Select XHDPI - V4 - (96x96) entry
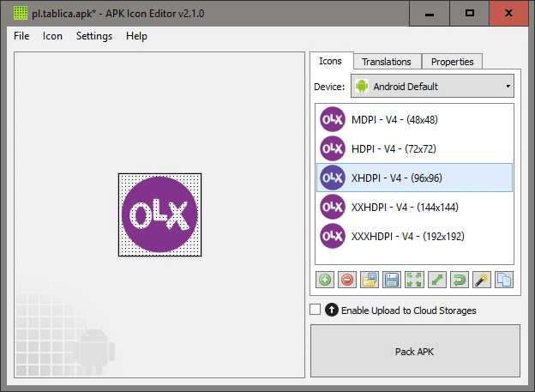The height and width of the screenshot is (392, 535). pos(415,178)
